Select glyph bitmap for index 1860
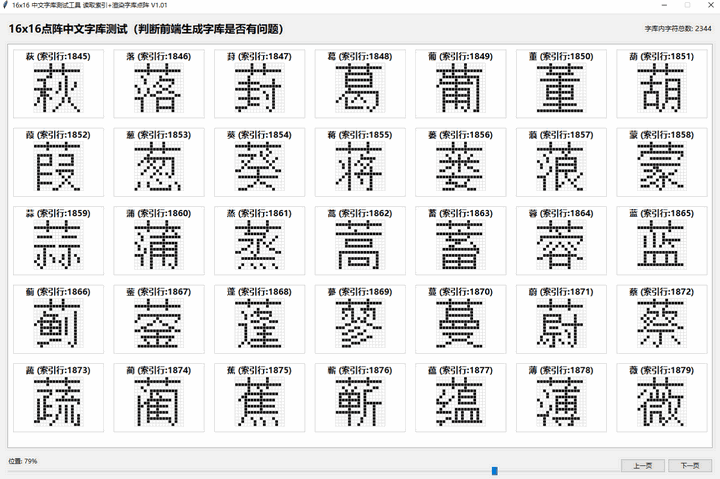The image size is (720, 479). click(x=158, y=245)
